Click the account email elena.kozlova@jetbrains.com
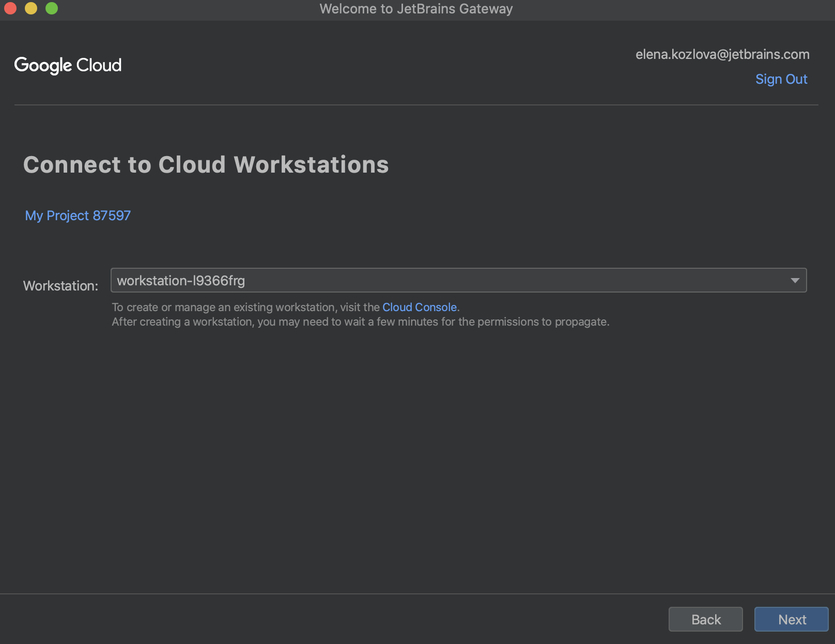The height and width of the screenshot is (644, 835). tap(722, 54)
